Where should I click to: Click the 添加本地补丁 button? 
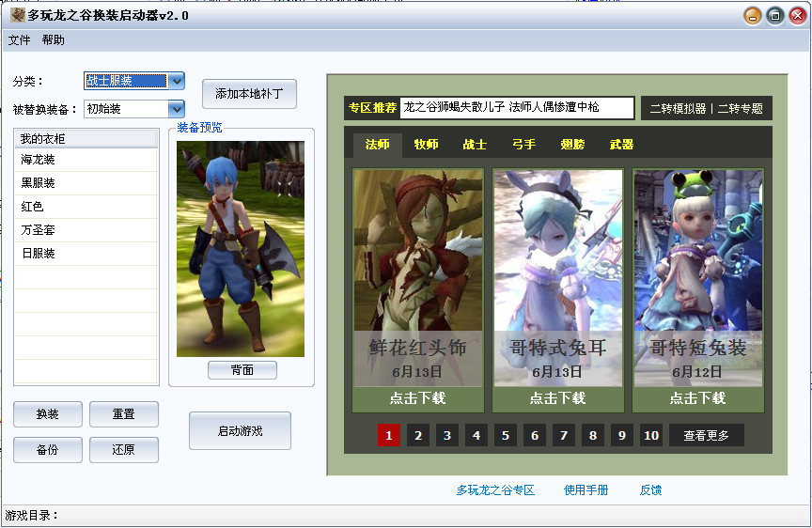click(x=249, y=94)
